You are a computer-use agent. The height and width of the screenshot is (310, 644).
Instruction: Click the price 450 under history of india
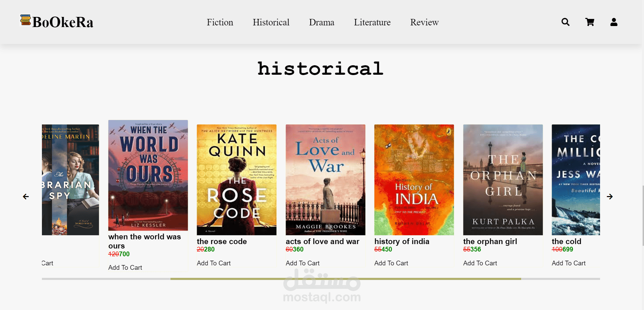387,249
